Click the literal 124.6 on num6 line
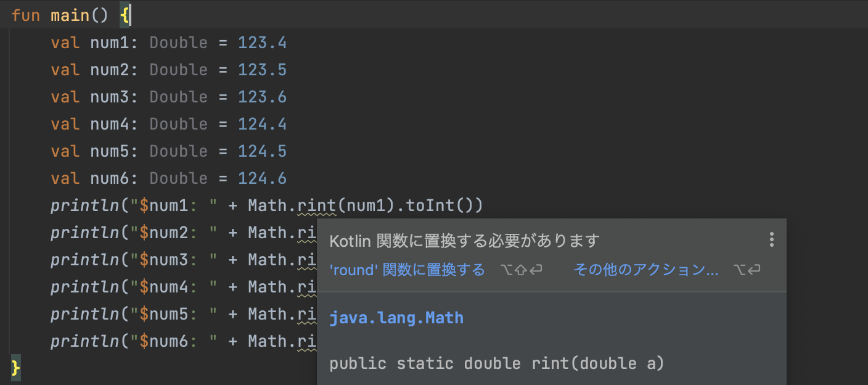The image size is (868, 385). 262,178
